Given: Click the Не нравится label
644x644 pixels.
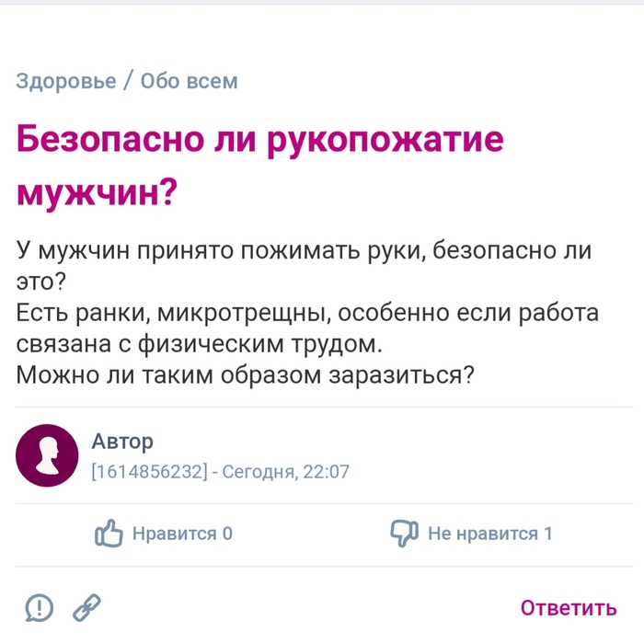Looking at the screenshot, I should point(482,534).
